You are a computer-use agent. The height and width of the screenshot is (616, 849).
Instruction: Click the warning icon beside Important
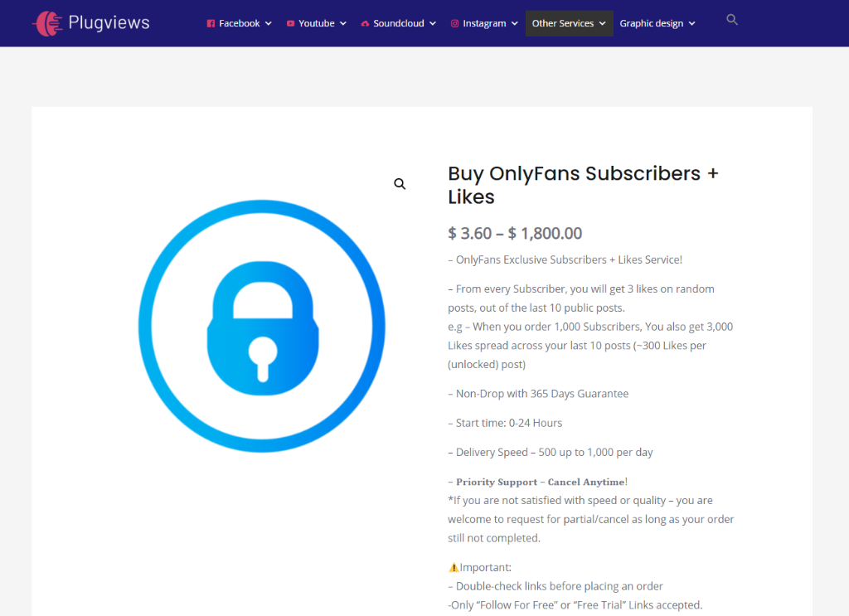point(454,567)
